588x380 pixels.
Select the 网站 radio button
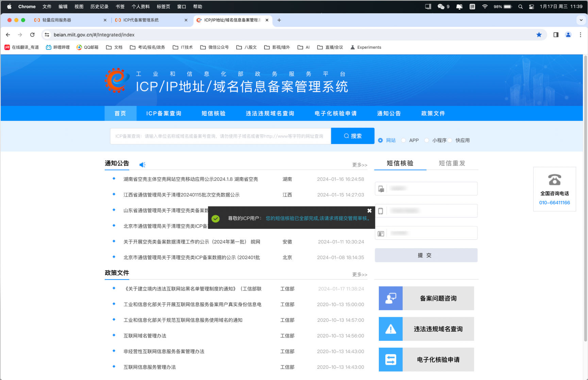pyautogui.click(x=381, y=140)
